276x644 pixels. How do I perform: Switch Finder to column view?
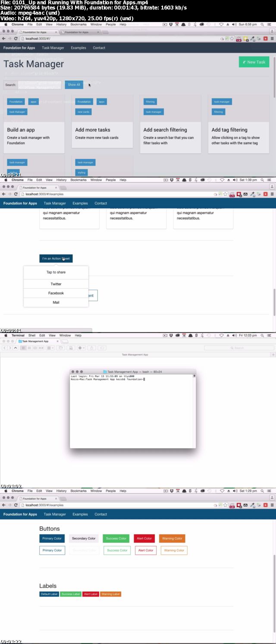pyautogui.click(x=35, y=348)
